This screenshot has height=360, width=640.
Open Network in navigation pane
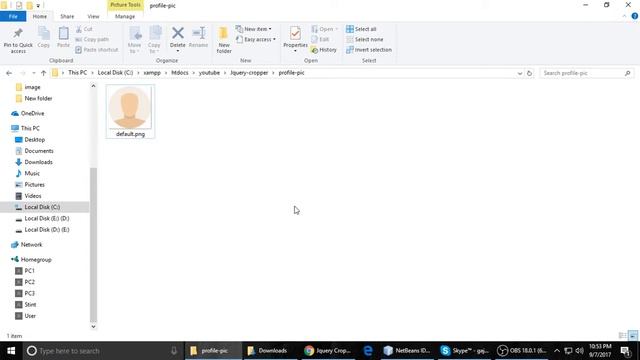31,245
